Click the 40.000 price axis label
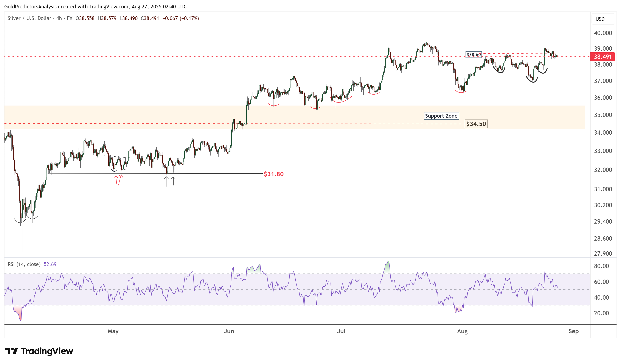 click(603, 33)
